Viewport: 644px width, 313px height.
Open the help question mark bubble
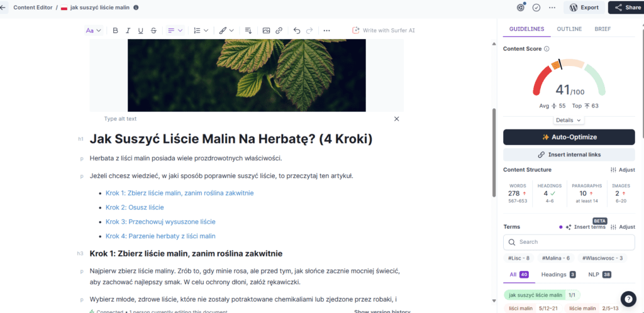pos(628,299)
